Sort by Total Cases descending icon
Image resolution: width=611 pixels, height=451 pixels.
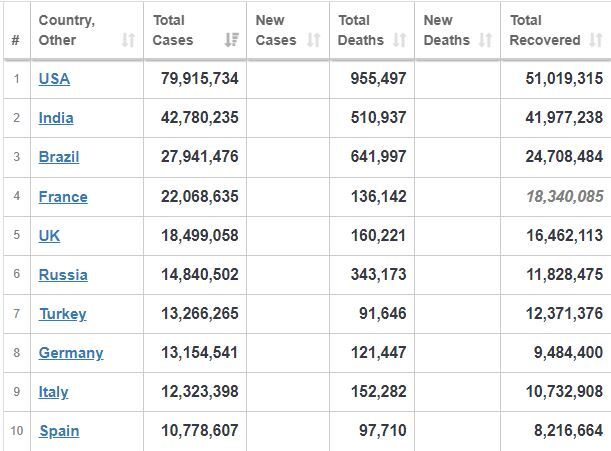[232, 40]
